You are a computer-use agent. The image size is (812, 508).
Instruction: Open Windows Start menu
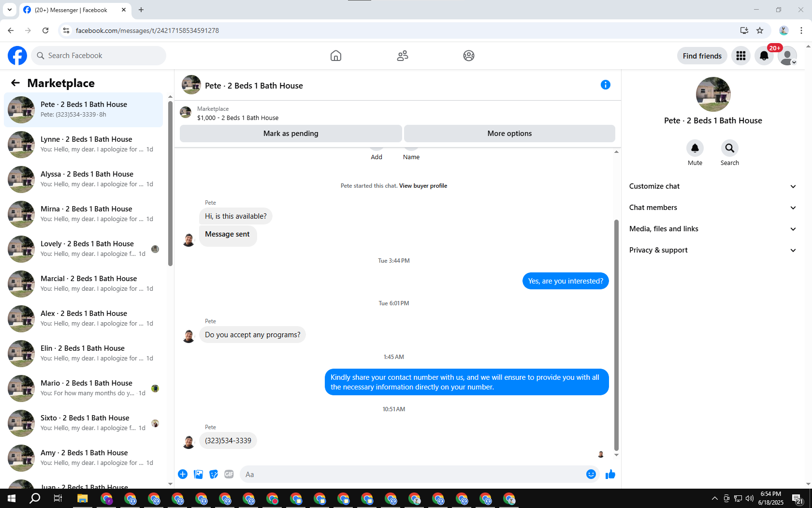12,498
